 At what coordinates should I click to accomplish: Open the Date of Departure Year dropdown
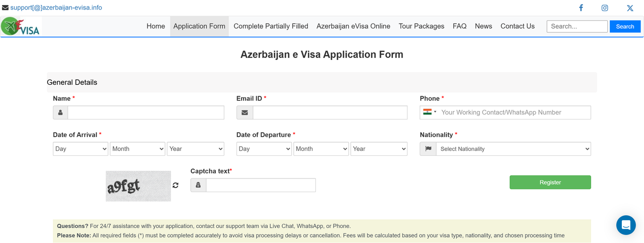tap(379, 149)
